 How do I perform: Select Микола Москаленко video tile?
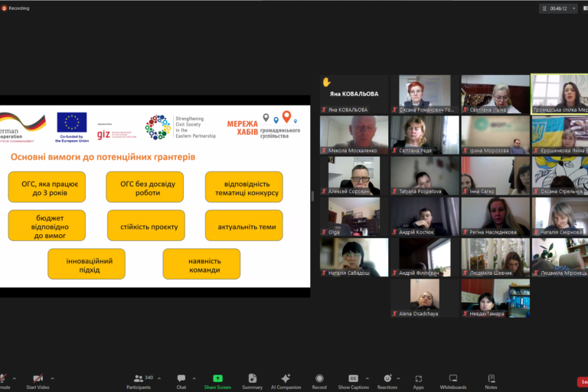pyautogui.click(x=354, y=135)
